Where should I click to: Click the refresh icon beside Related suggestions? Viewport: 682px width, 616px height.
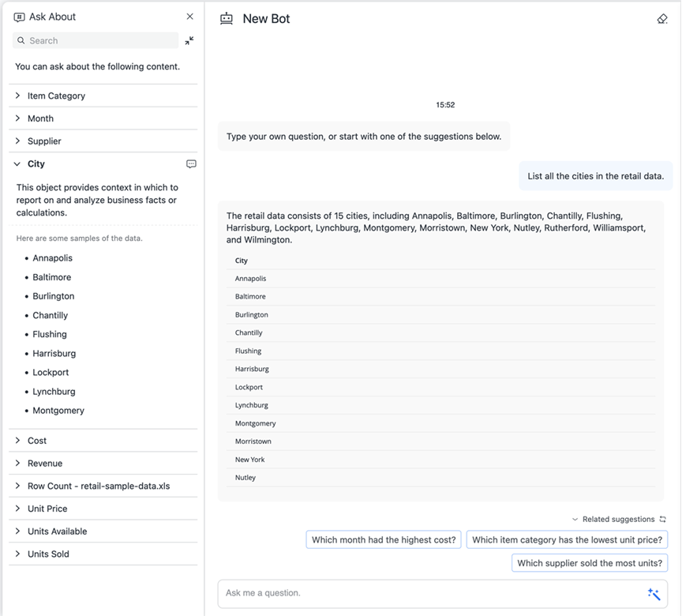click(663, 520)
